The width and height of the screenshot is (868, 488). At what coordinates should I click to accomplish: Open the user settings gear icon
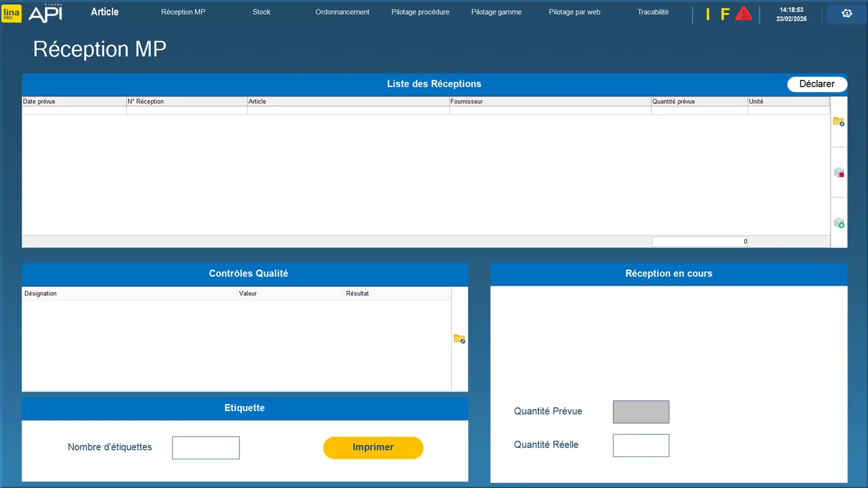tap(847, 14)
